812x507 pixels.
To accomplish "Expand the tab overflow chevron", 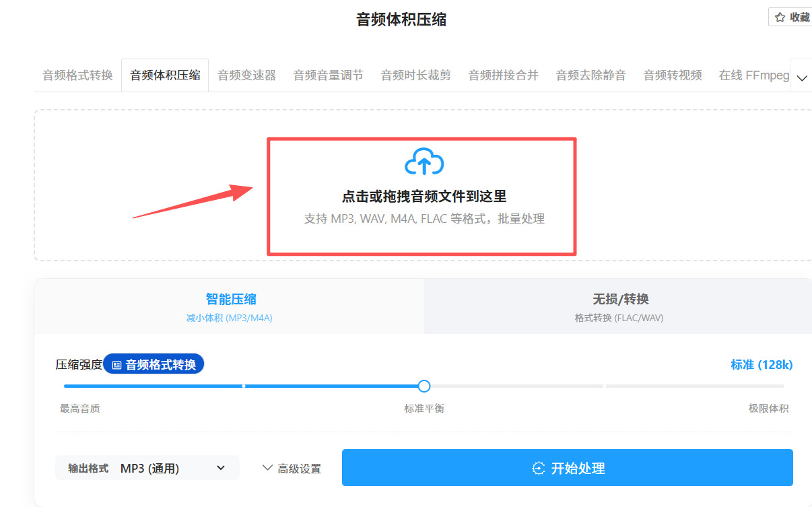I will [801, 78].
